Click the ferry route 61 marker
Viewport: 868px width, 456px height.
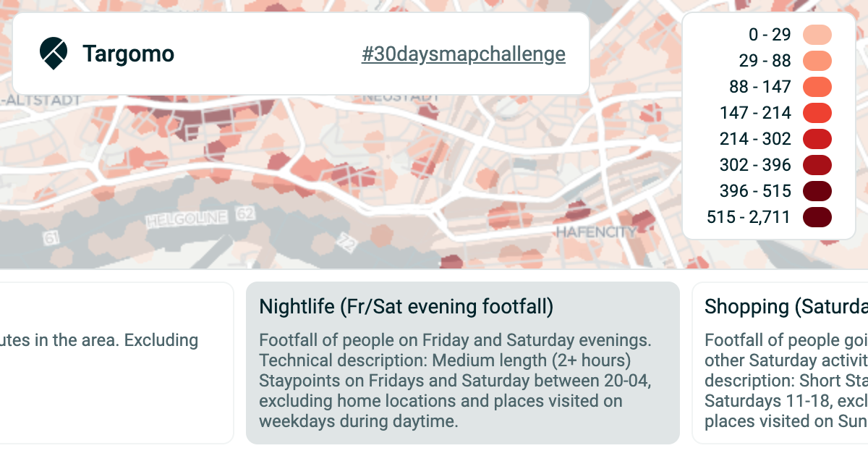click(51, 237)
